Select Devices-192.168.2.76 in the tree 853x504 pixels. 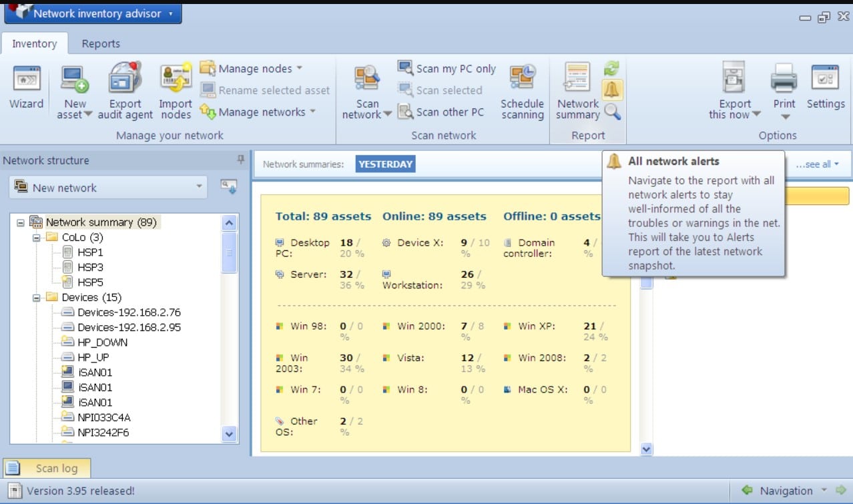(129, 312)
